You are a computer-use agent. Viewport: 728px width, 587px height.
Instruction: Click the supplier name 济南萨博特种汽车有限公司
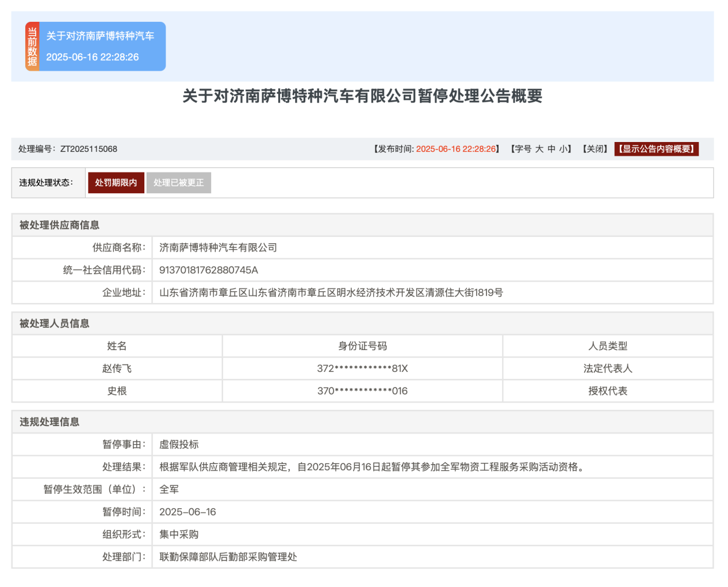coord(218,248)
